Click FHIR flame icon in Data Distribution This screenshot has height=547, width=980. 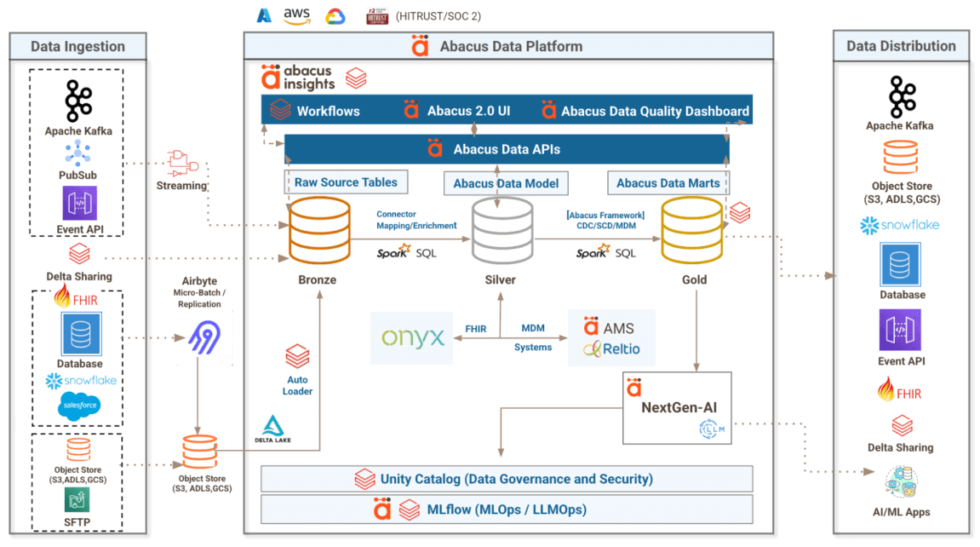(885, 389)
